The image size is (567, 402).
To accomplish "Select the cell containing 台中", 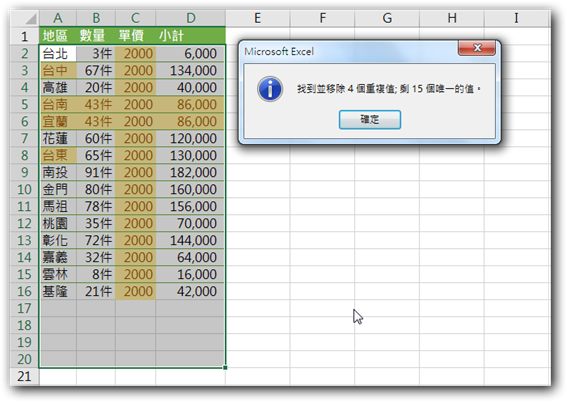I will coord(58,70).
